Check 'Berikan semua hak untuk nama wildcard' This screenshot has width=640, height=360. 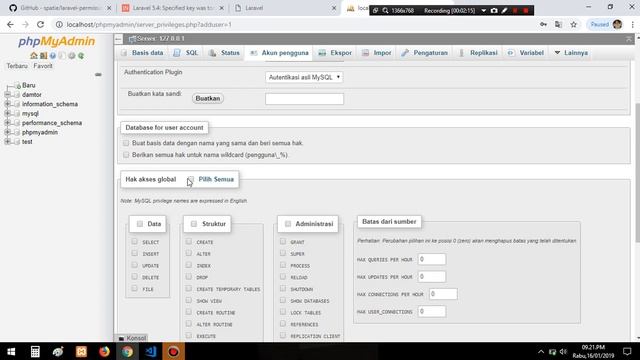point(126,155)
